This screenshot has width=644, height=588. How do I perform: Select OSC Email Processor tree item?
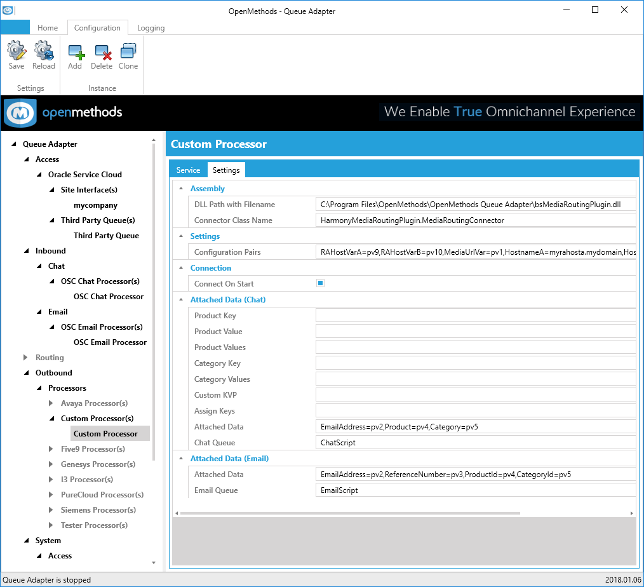(110, 342)
